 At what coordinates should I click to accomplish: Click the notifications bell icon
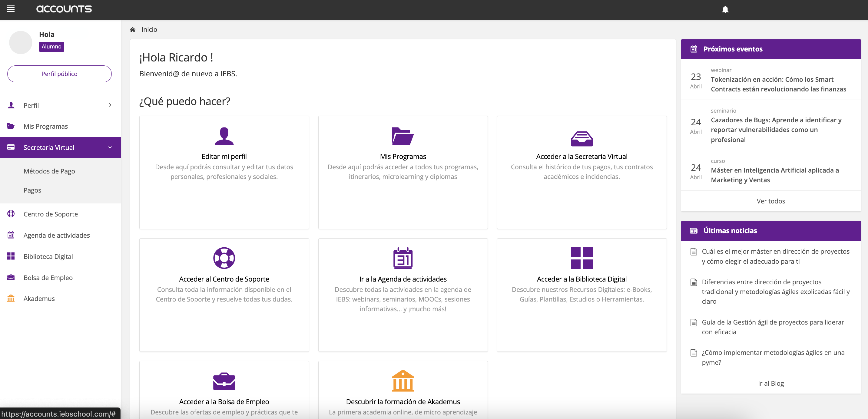click(x=725, y=9)
